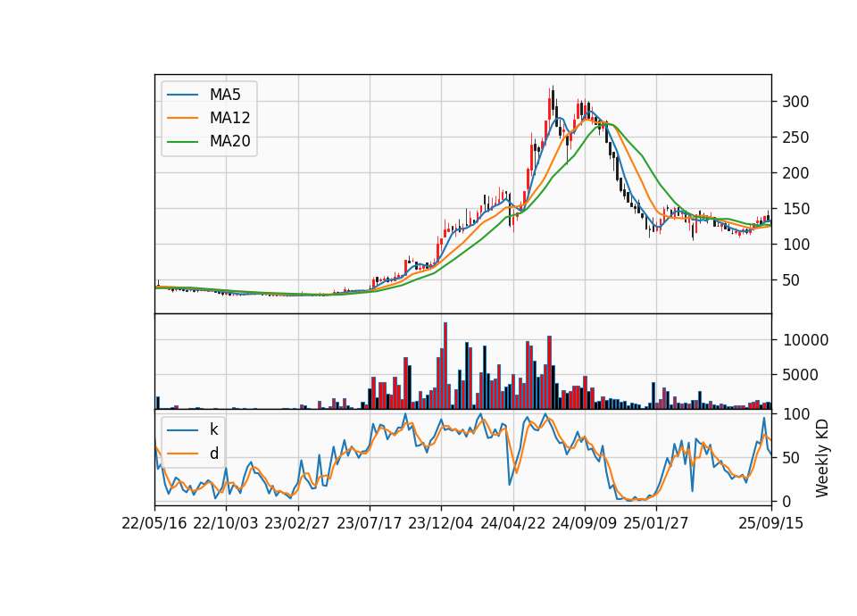Click the blue MA5 legend line sample
Viewport: 857px width, 616px height.
coord(182,95)
